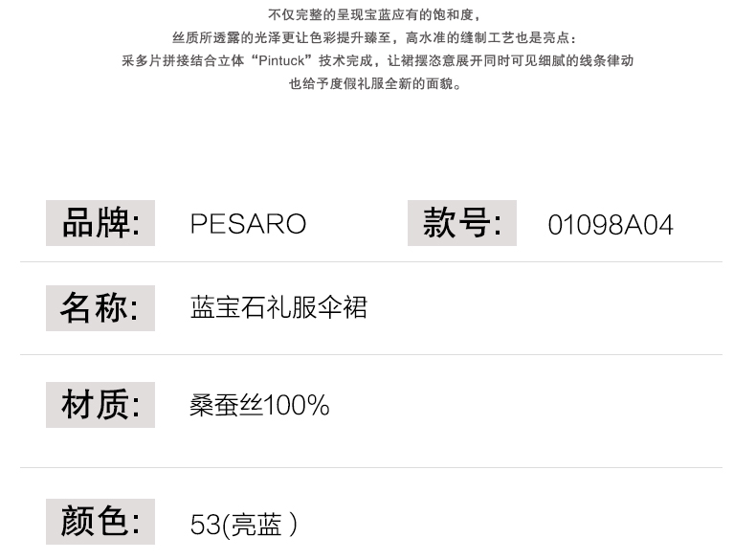Select the brand name PESARO
The image size is (756, 560).
[x=248, y=224]
